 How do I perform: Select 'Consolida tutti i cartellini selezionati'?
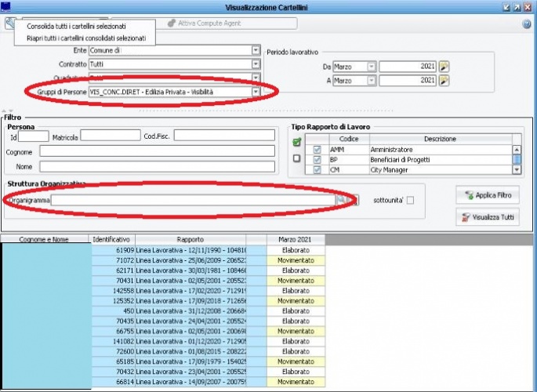point(76,27)
